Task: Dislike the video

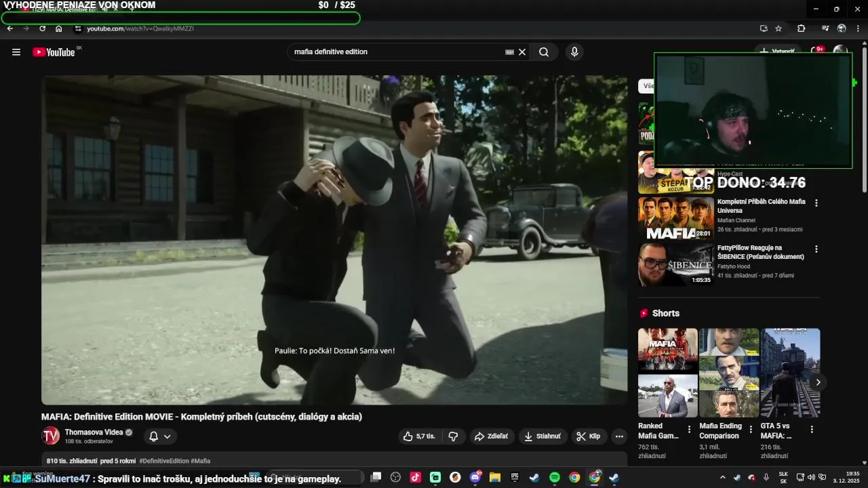Action: pyautogui.click(x=453, y=436)
